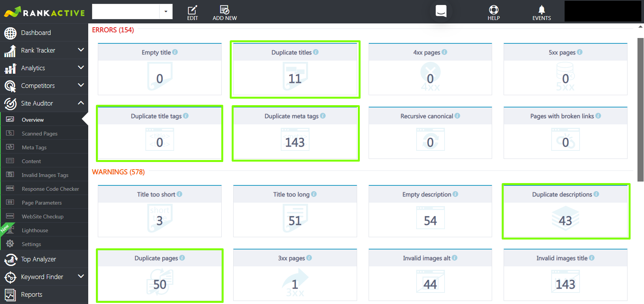
Task: Open the Duplicate pages card showing 50
Action: pos(160,275)
